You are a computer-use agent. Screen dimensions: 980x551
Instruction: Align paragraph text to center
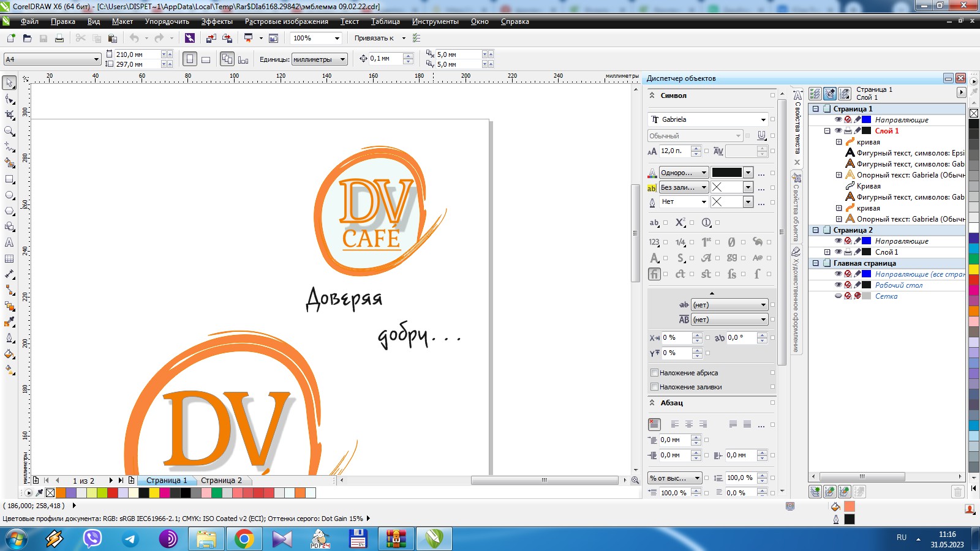[x=688, y=424]
